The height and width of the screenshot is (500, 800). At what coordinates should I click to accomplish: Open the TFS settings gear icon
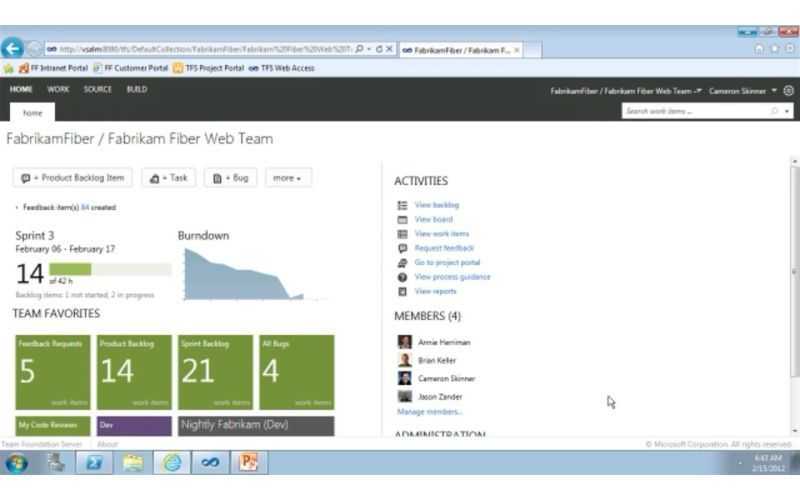(x=788, y=91)
